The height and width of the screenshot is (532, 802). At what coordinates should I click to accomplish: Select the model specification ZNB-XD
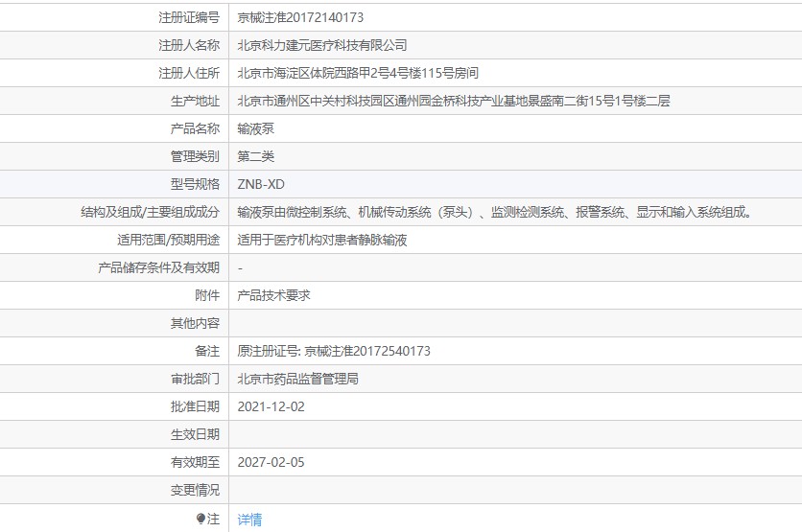pyautogui.click(x=261, y=184)
